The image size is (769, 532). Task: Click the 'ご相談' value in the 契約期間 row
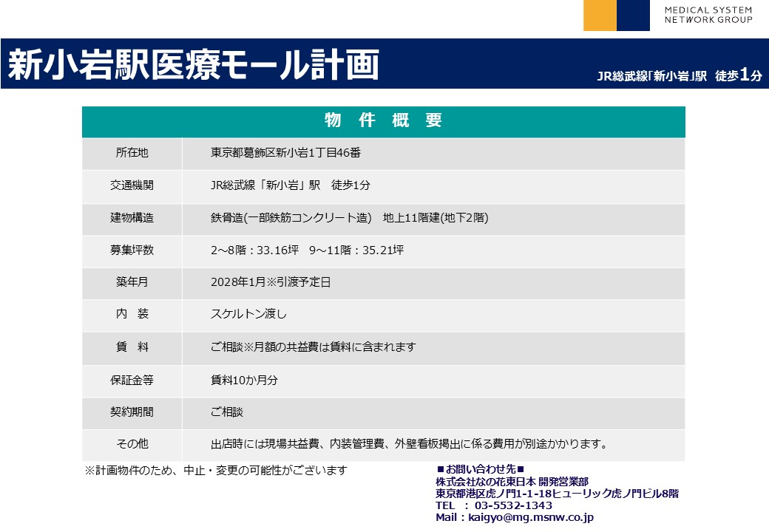coord(226,412)
